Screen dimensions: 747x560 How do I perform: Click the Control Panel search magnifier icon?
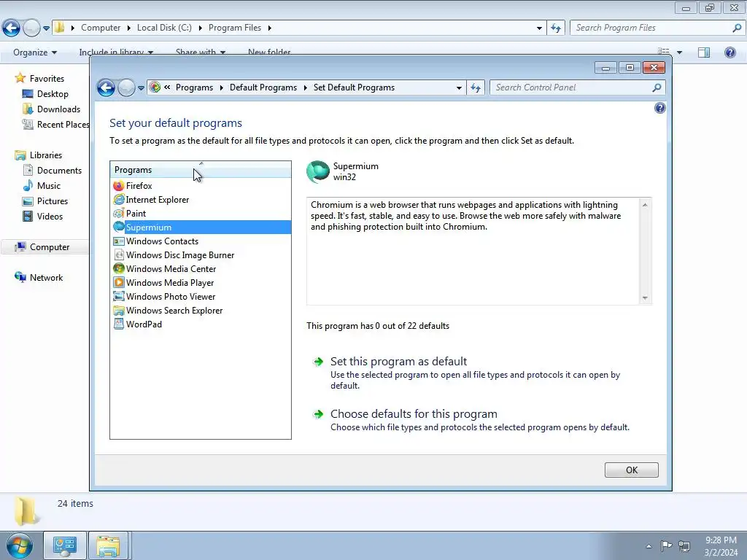click(657, 87)
